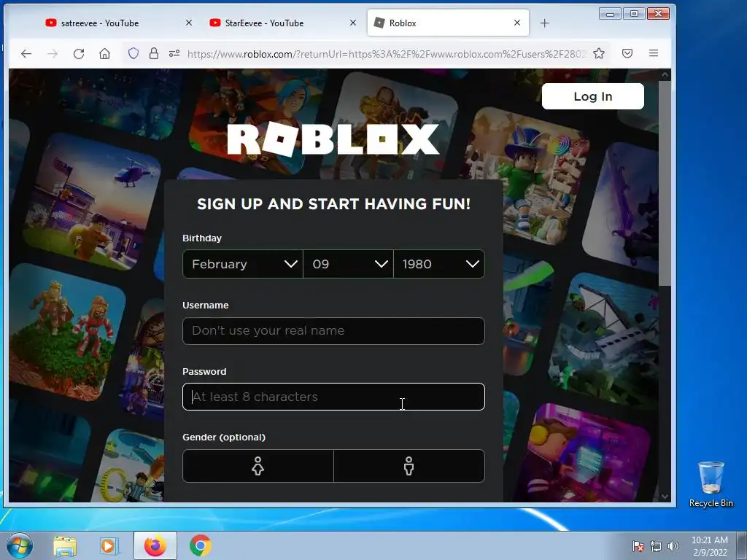Open the network tray icon
747x560 pixels.
[x=656, y=546]
